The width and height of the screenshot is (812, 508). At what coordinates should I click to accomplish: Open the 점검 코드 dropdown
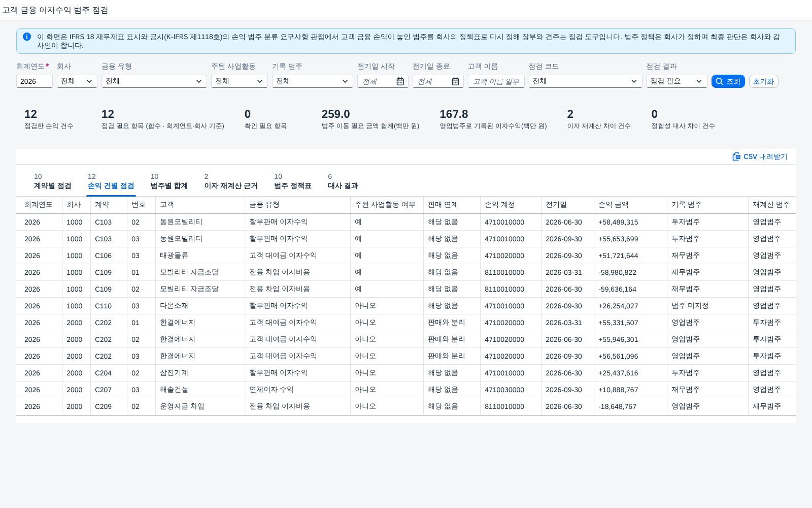point(585,81)
